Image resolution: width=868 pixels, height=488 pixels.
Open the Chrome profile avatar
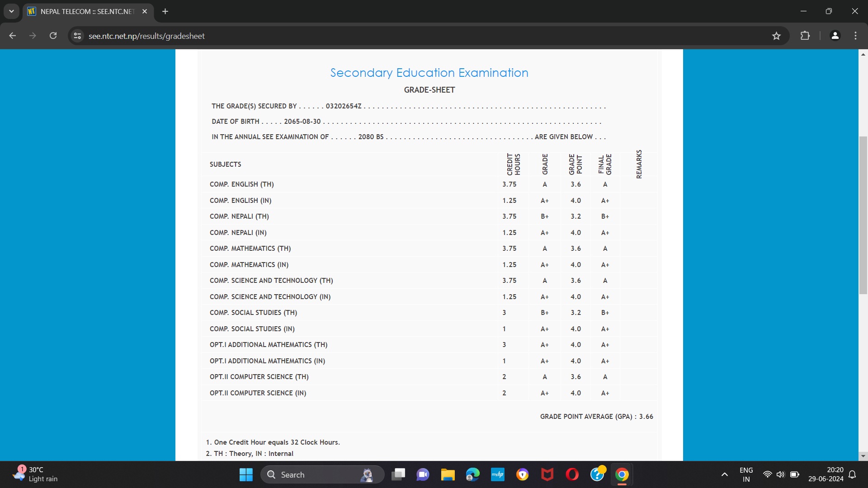(x=835, y=36)
